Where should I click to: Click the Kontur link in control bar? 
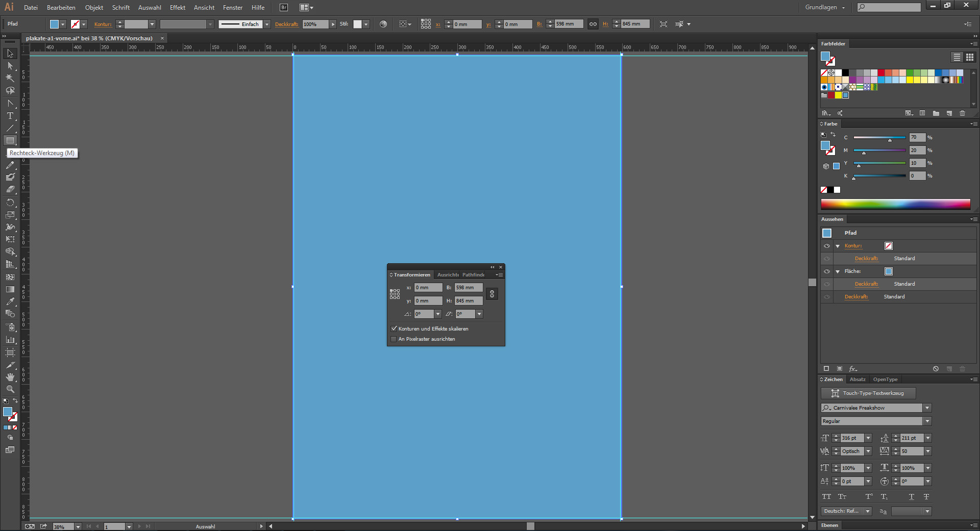(103, 24)
